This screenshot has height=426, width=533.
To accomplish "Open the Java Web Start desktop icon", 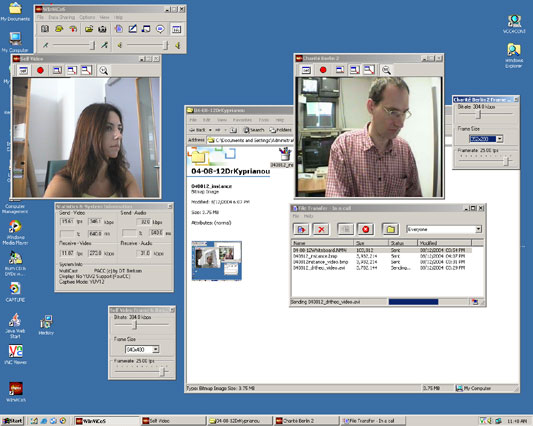I will pyautogui.click(x=15, y=326).
